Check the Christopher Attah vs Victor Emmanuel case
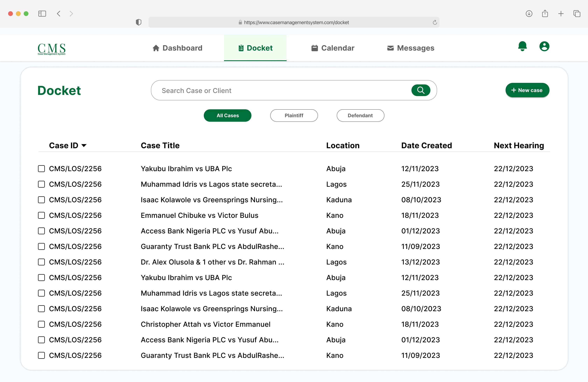The width and height of the screenshot is (588, 382). pos(41,324)
